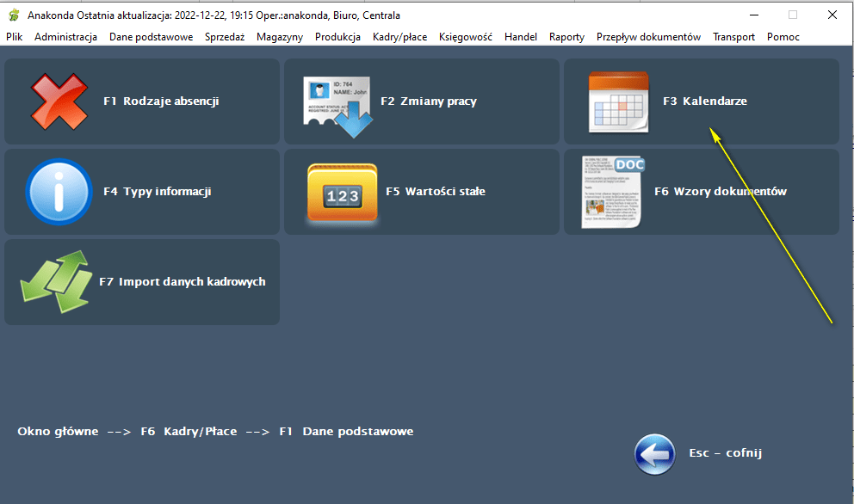Click the DOC Wzory dokumentów icon
Image resolution: width=854 pixels, height=504 pixels.
(x=613, y=192)
